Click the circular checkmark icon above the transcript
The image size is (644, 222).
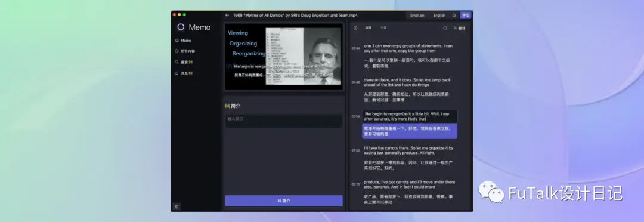point(355,29)
